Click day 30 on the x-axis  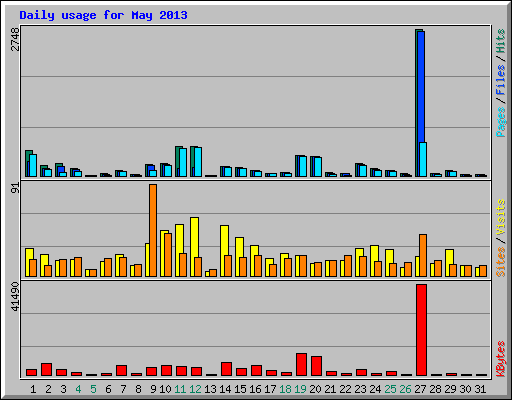(x=465, y=389)
